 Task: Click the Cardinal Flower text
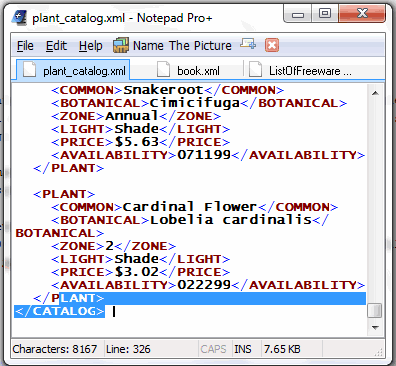click(x=190, y=207)
